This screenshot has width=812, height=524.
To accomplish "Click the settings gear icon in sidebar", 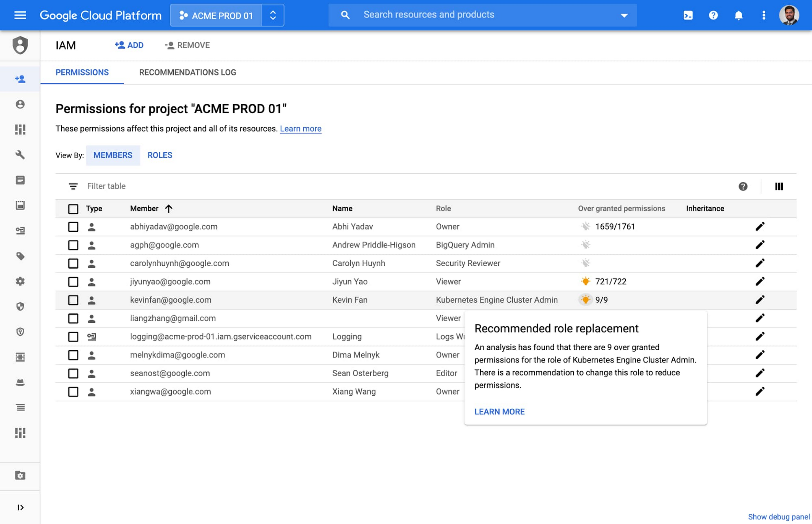I will [20, 282].
